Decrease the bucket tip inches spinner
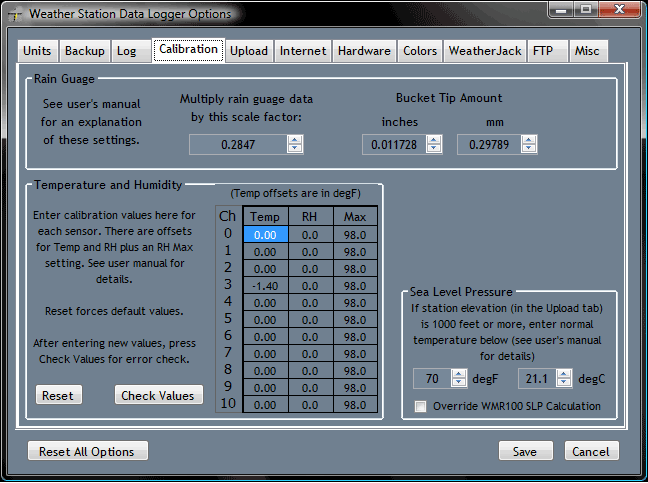Screen dimensions: 648x483 click(x=434, y=149)
